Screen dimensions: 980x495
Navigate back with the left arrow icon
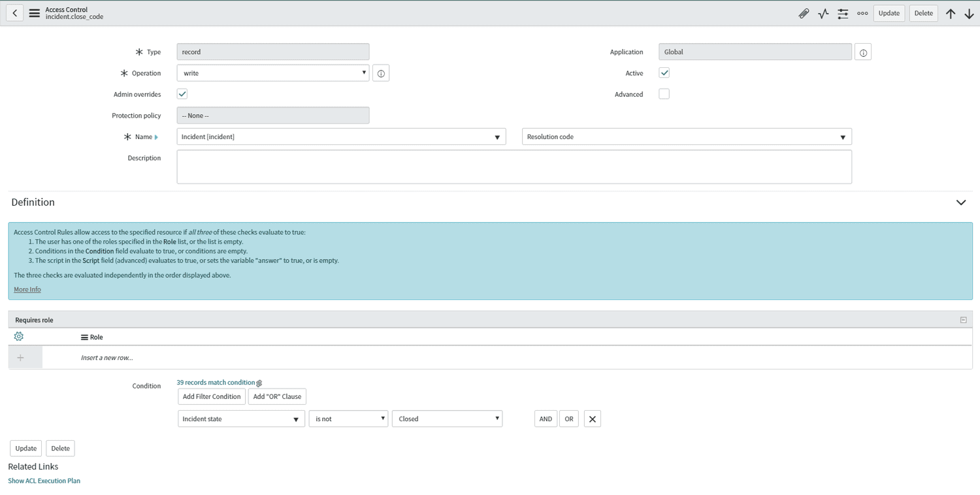14,12
